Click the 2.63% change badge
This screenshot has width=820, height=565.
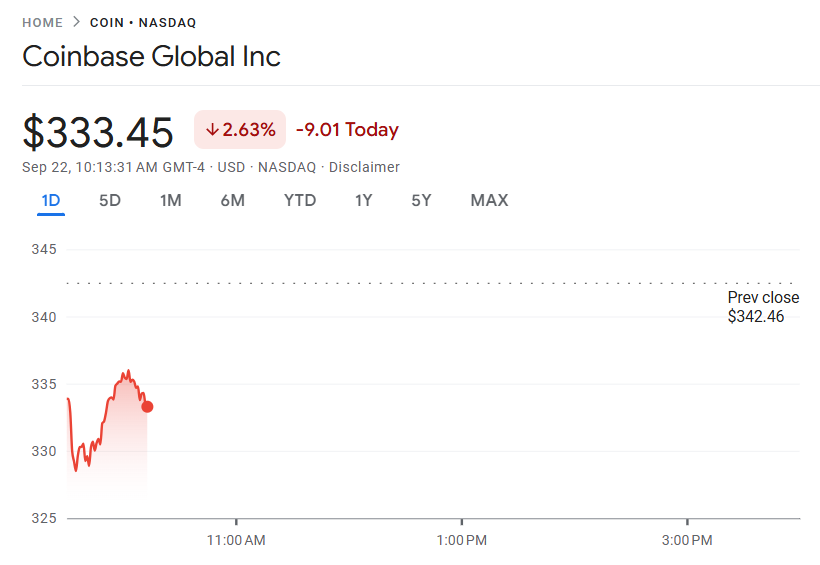point(240,130)
